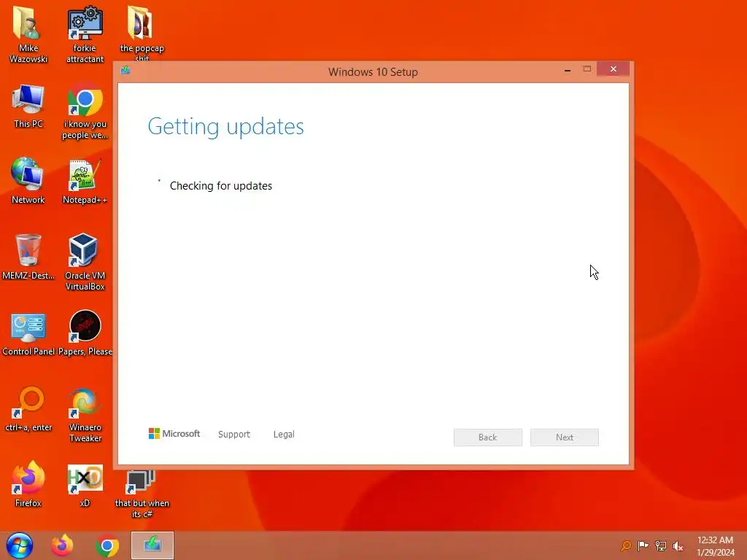Image resolution: width=747 pixels, height=560 pixels.
Task: Click the Start button orb
Action: pos(20,545)
